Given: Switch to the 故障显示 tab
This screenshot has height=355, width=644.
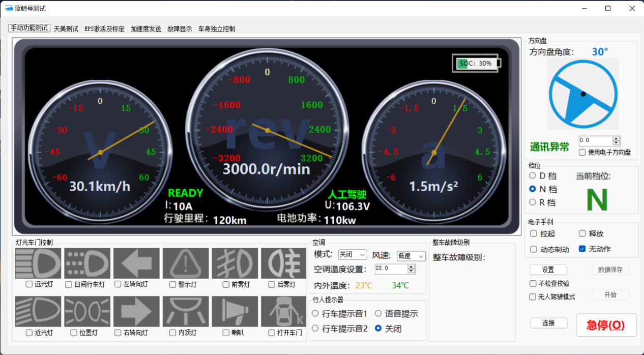Looking at the screenshot, I should point(180,29).
